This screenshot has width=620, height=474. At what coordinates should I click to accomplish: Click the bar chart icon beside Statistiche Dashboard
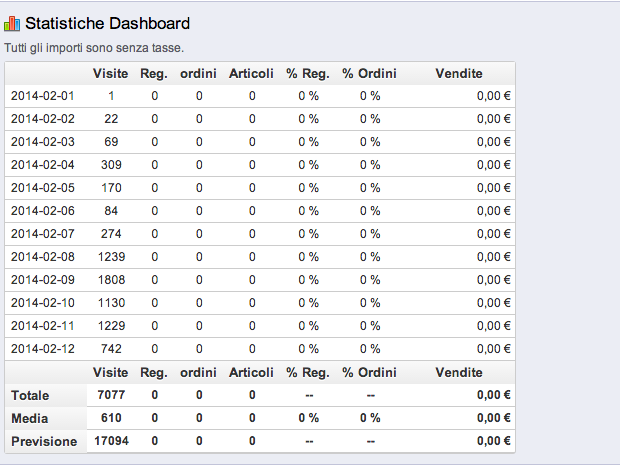pos(12,23)
